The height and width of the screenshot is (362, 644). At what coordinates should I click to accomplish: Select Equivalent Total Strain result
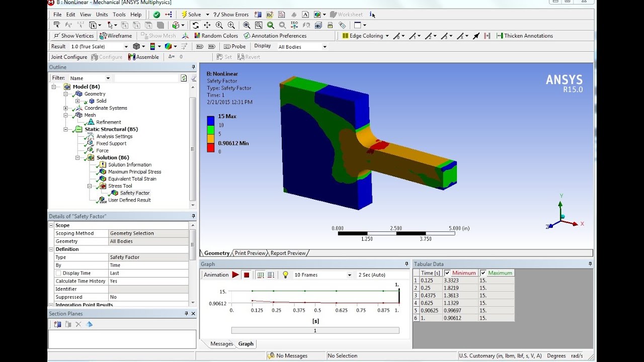(132, 179)
